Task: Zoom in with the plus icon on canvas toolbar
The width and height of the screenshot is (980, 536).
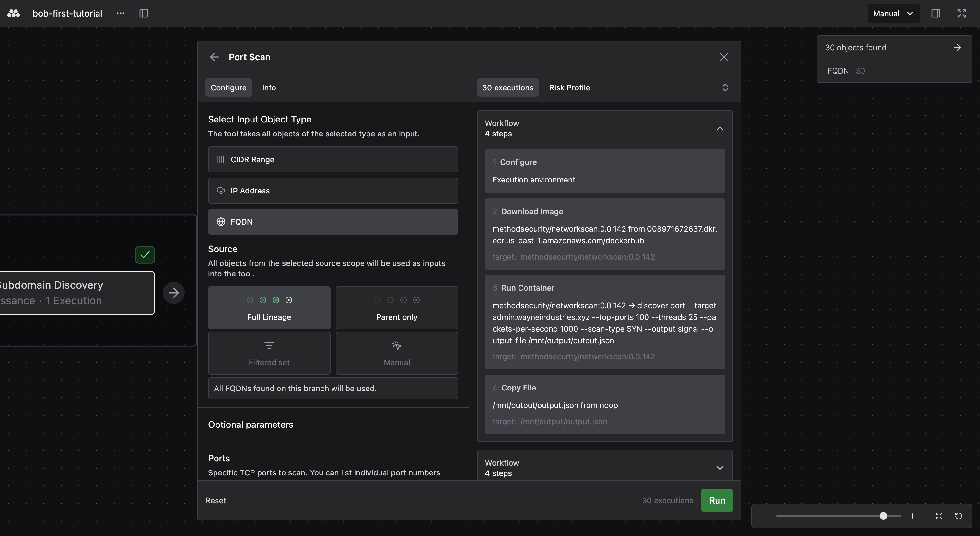Action: click(913, 516)
